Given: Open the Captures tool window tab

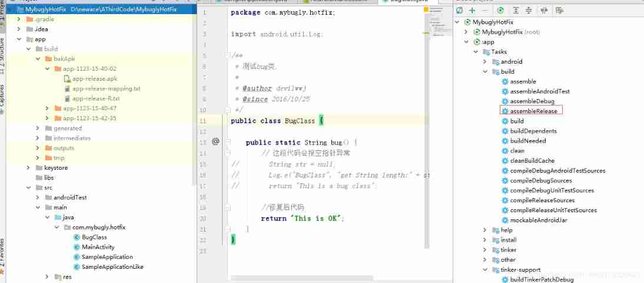Looking at the screenshot, I should pos(2,100).
